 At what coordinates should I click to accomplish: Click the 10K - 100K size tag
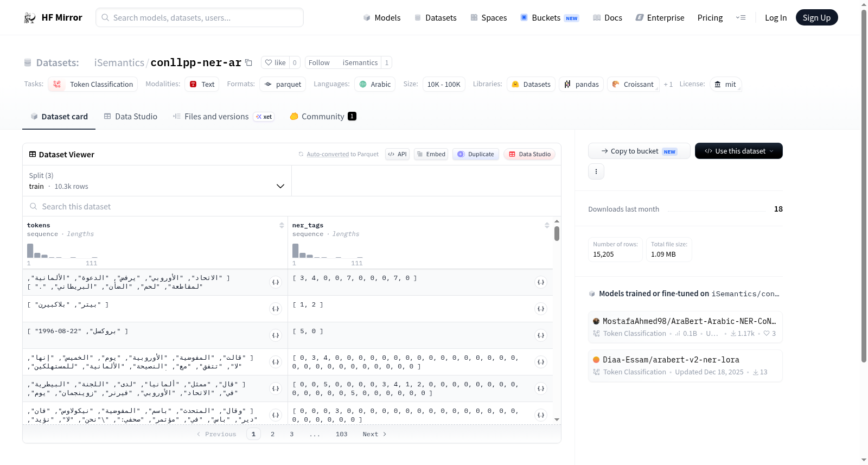click(x=444, y=84)
